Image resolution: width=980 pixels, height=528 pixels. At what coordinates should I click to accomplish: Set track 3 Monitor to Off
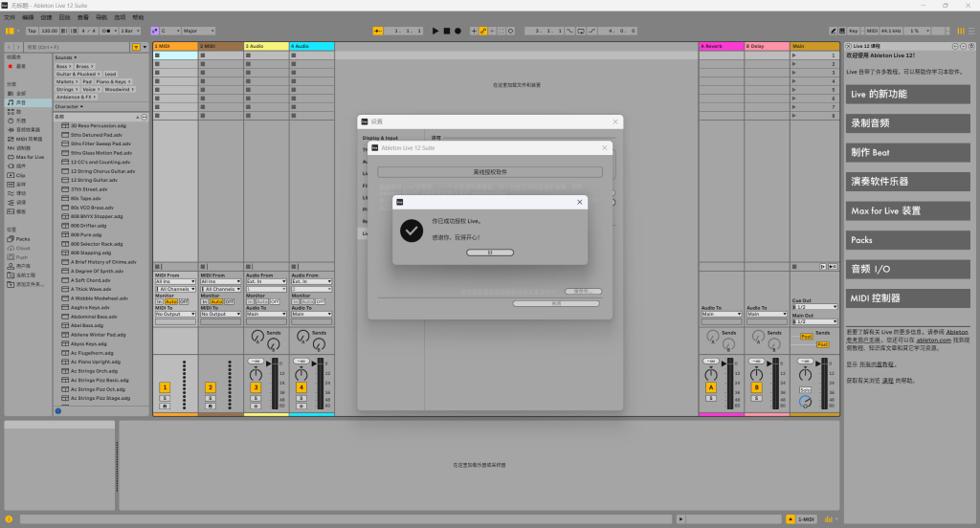[275, 302]
